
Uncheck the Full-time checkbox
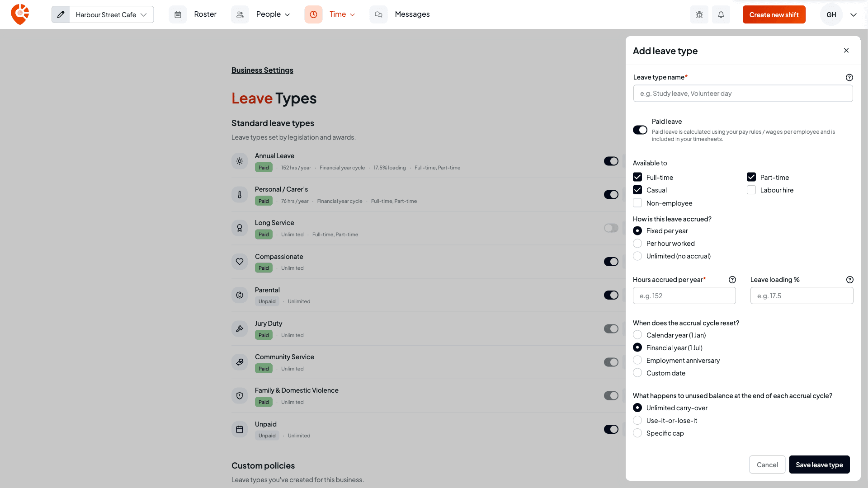pyautogui.click(x=637, y=177)
